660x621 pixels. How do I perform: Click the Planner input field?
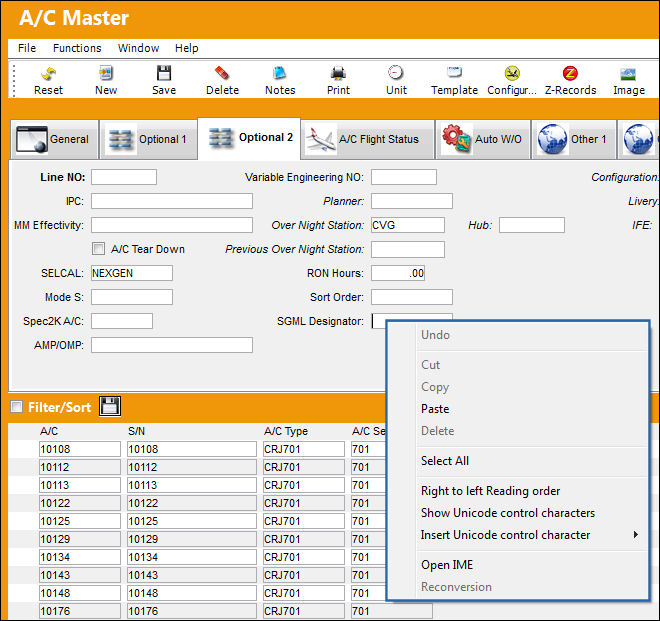412,201
